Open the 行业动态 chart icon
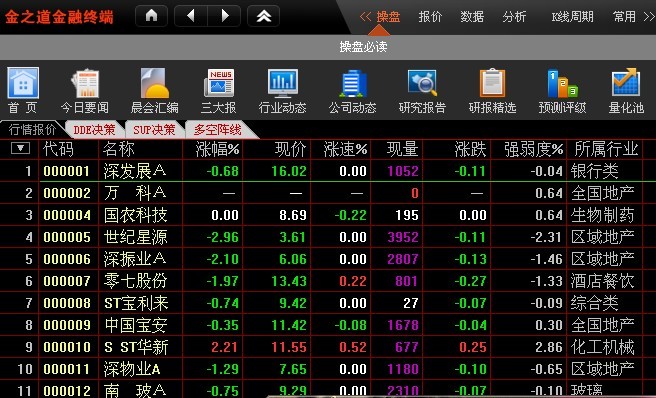 coord(283,83)
